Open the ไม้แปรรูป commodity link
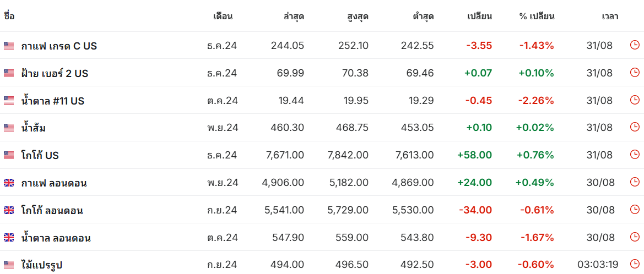644x274 pixels. [x=41, y=265]
